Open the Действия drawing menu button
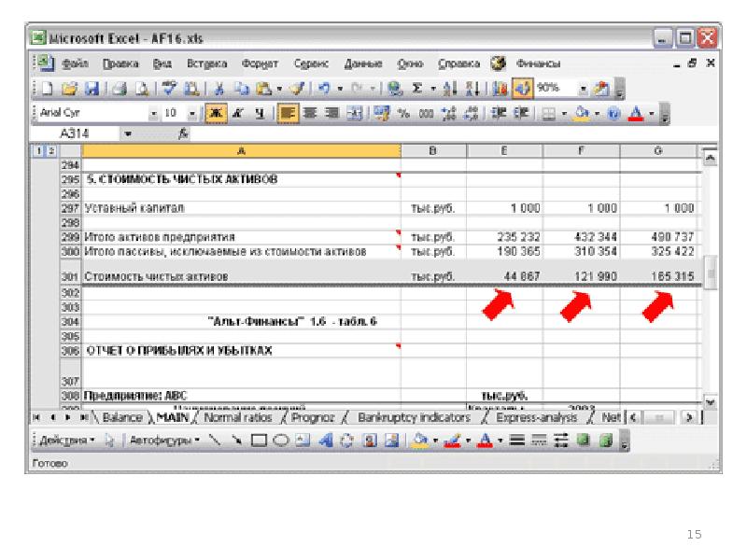Viewport: 747px width, 560px height. tap(65, 440)
